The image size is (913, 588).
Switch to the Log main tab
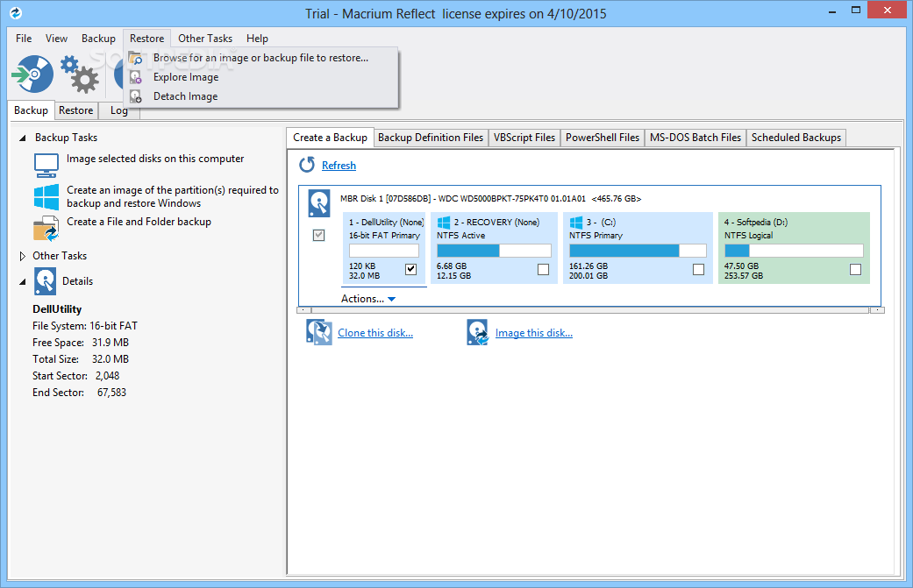[x=118, y=110]
